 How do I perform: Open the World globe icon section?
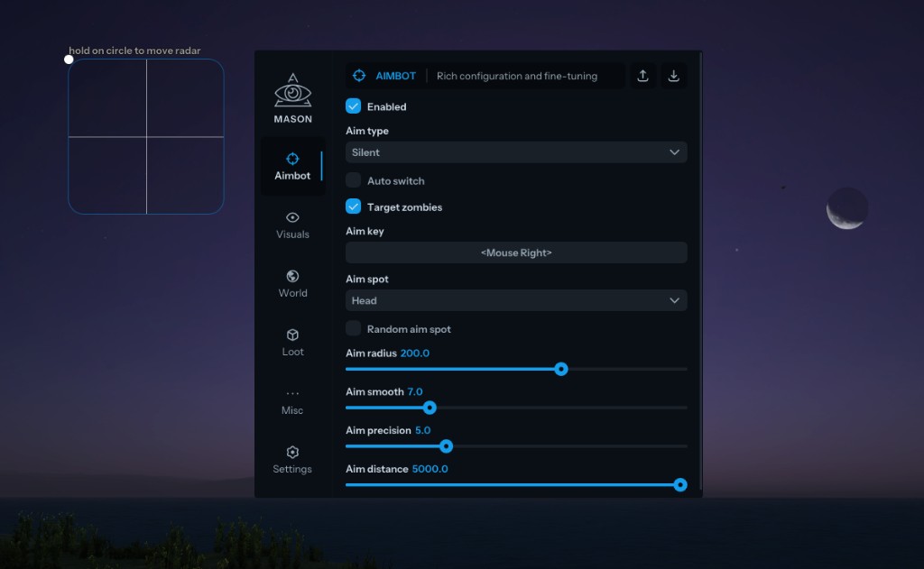292,283
